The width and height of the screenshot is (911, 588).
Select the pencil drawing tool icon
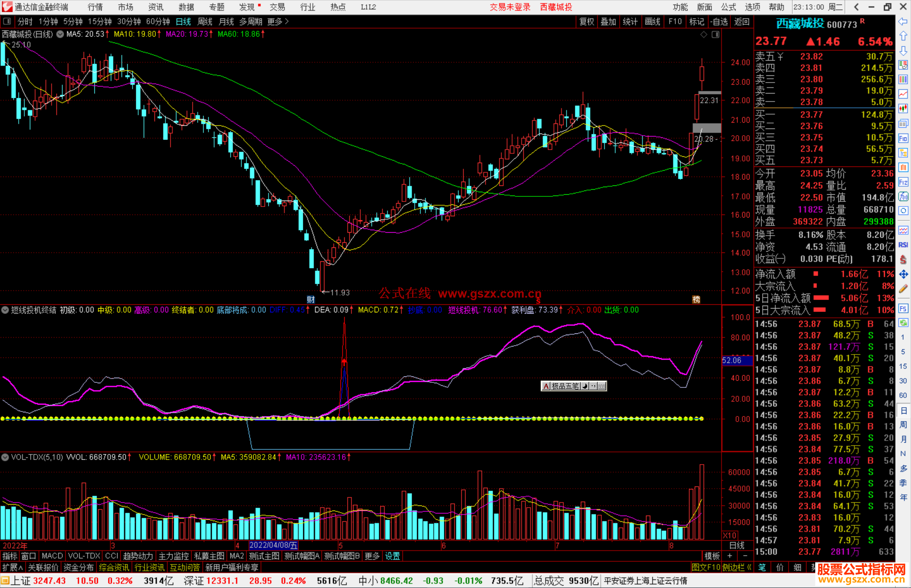(x=903, y=289)
